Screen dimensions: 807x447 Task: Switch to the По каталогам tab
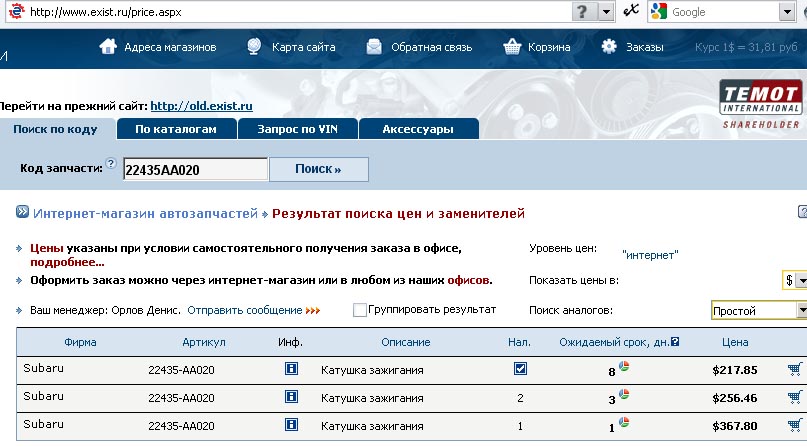176,129
